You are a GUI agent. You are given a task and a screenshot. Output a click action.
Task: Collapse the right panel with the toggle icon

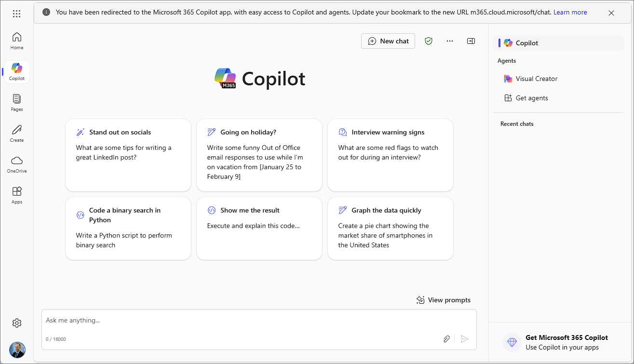(x=471, y=41)
